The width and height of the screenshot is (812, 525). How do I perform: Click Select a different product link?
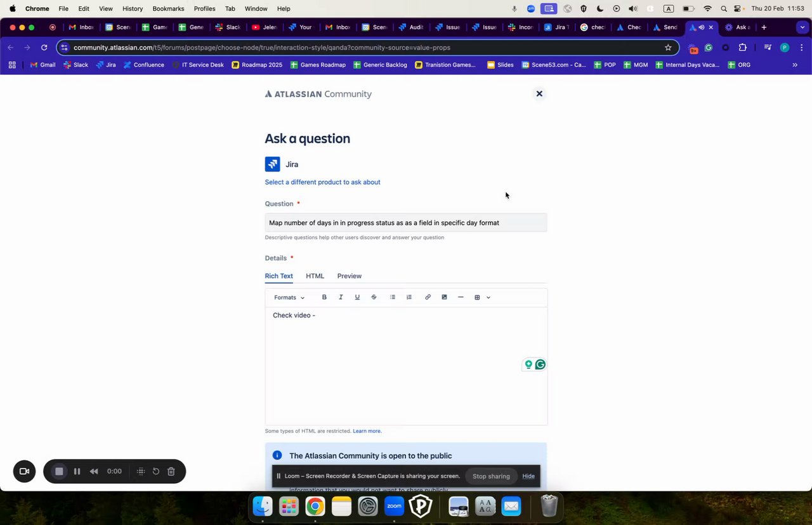[323, 182]
